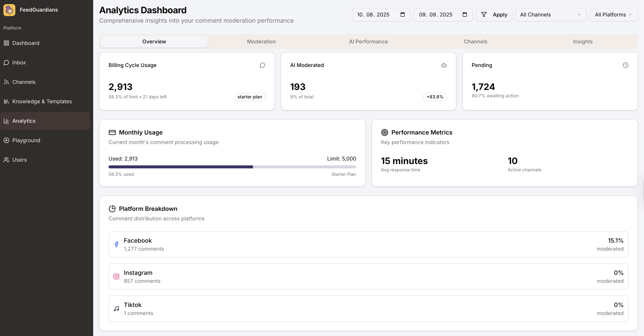This screenshot has height=336, width=644.
Task: Open Inbox from the sidebar
Action: (x=19, y=62)
